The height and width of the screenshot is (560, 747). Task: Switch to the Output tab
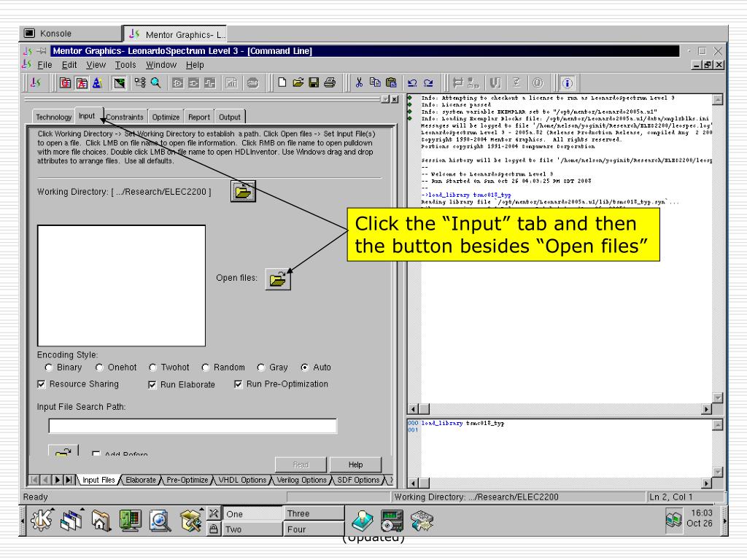coord(230,117)
